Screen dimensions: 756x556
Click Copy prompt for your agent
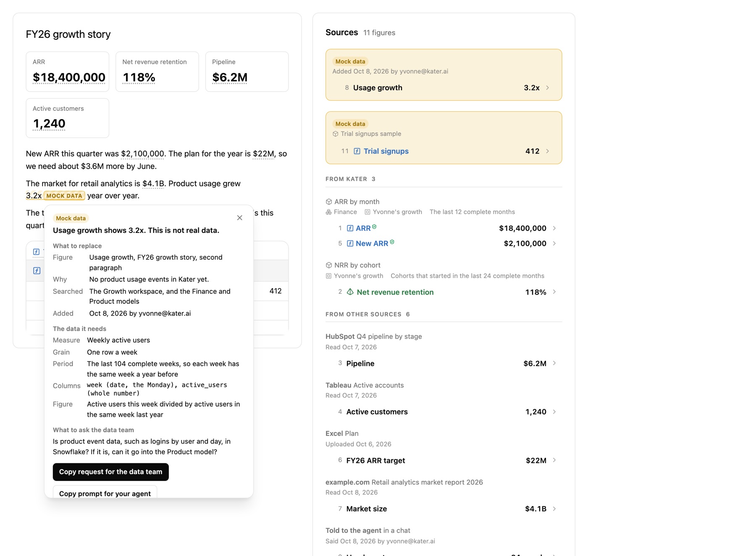[105, 492]
